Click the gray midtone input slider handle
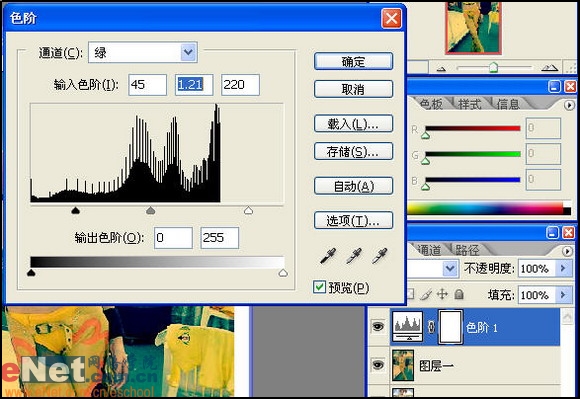580x399 pixels. click(x=151, y=210)
